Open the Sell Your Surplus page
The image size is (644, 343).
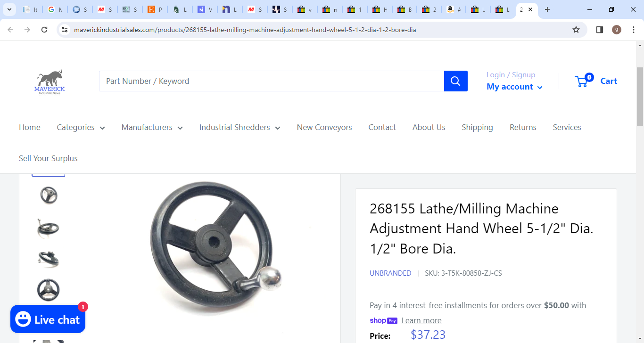(x=48, y=158)
